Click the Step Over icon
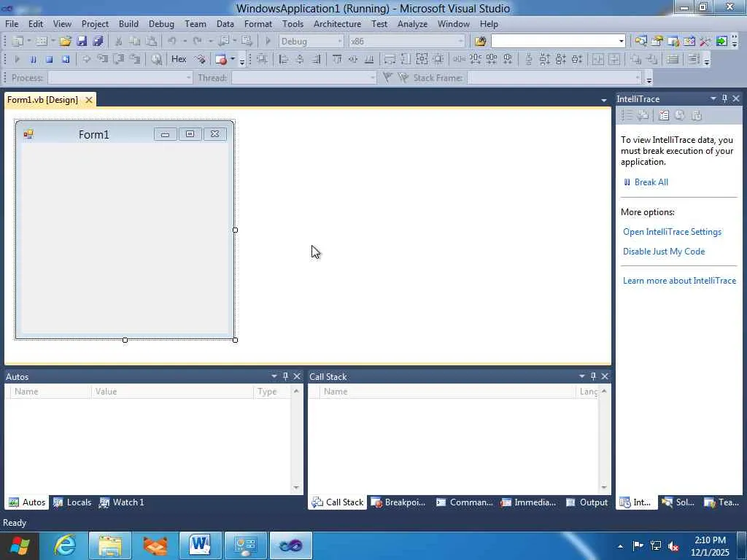This screenshot has width=747, height=560. coord(119,60)
